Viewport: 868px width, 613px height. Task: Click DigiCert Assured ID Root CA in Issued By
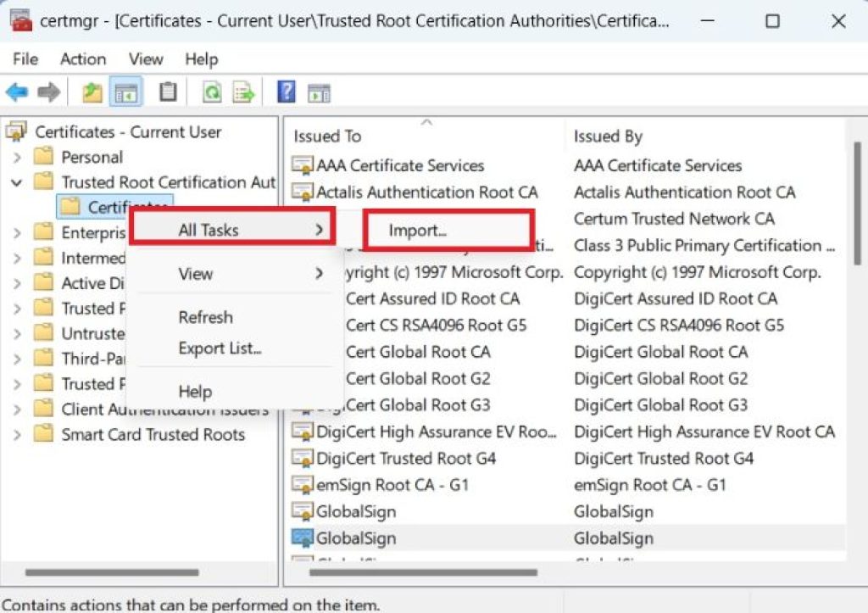coord(676,298)
